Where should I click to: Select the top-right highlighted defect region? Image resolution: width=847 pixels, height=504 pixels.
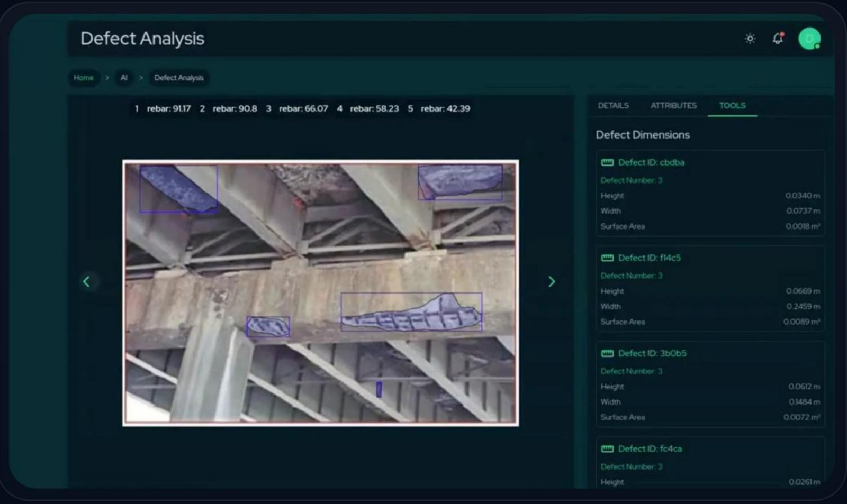click(460, 182)
